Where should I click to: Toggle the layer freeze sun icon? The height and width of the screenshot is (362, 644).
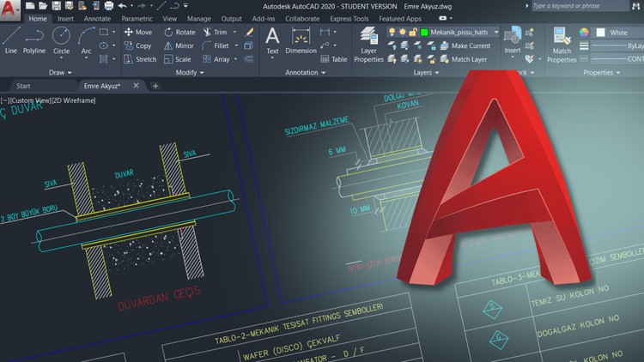[402, 32]
